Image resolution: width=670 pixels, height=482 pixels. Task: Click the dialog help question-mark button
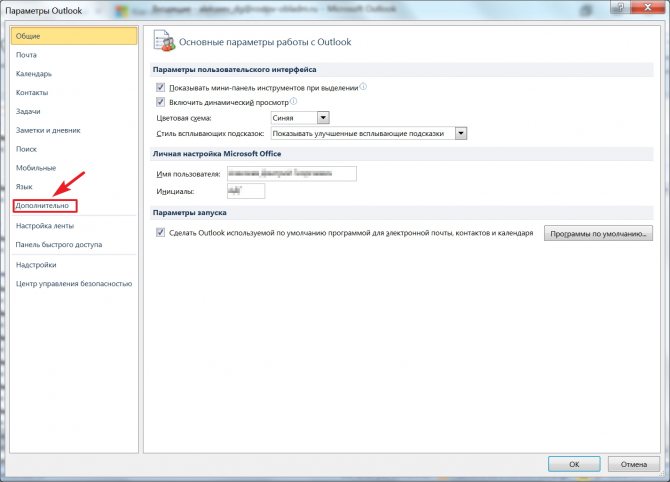point(620,8)
